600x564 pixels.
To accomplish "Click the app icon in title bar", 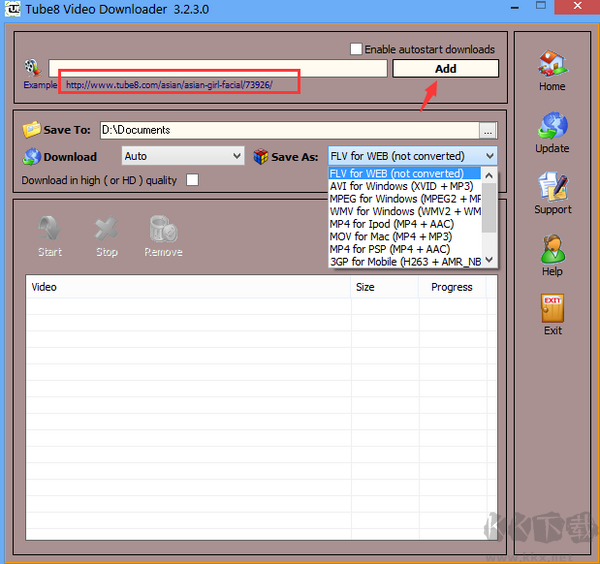I will click(12, 8).
